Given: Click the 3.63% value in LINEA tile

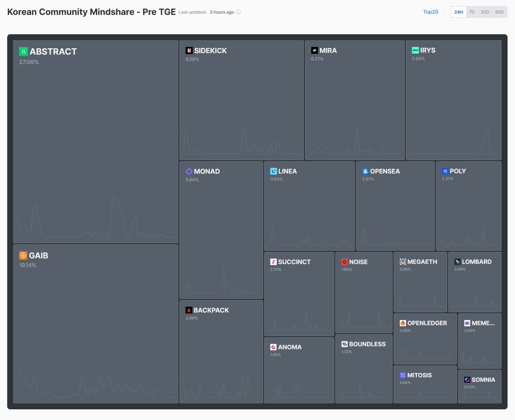Looking at the screenshot, I should 276,179.
